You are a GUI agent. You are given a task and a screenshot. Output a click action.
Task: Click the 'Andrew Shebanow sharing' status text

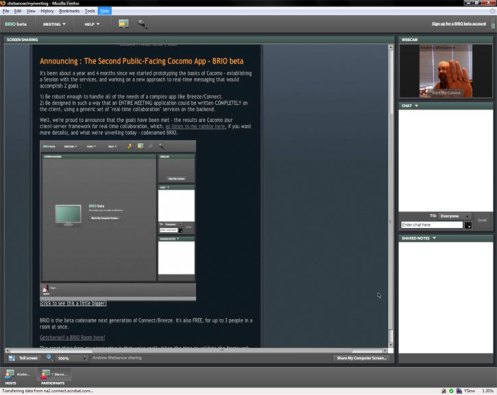pos(117,358)
